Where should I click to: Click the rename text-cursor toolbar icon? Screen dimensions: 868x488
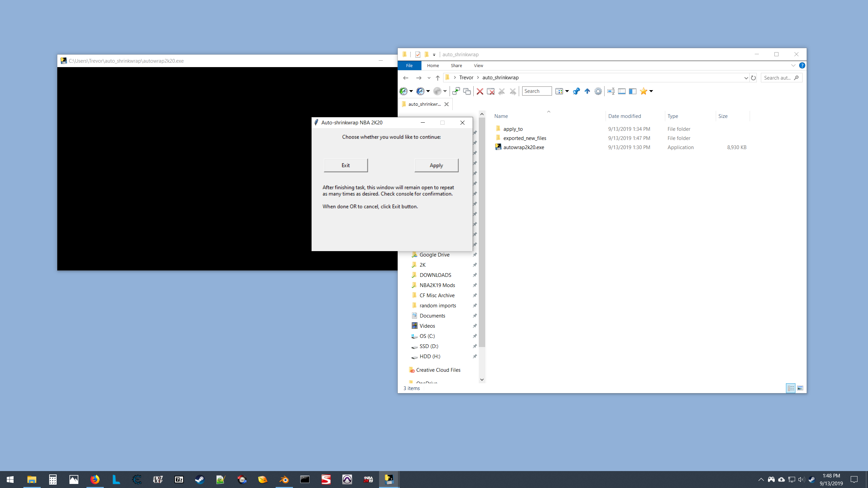[x=611, y=91]
